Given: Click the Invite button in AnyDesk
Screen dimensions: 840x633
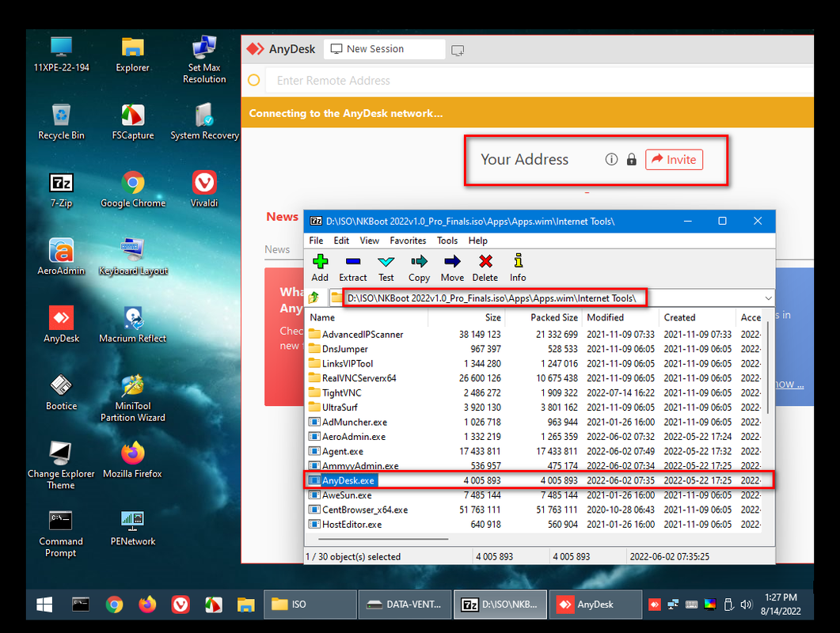Looking at the screenshot, I should (x=674, y=160).
